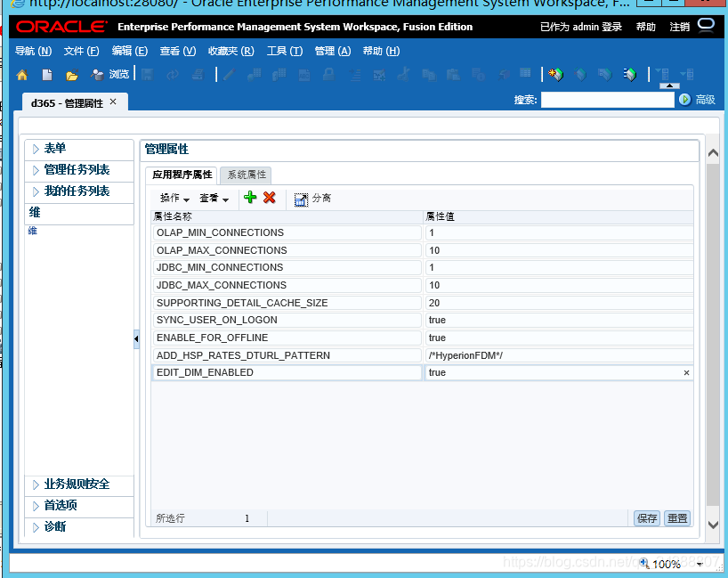The width and height of the screenshot is (728, 578).
Task: Expand the 业务规则安全 section
Action: pos(36,485)
